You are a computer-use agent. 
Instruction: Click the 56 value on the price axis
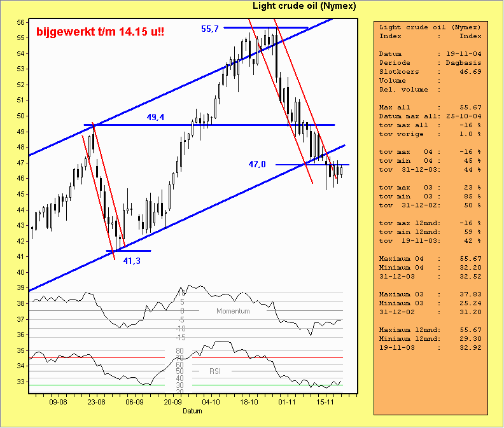(x=21, y=22)
